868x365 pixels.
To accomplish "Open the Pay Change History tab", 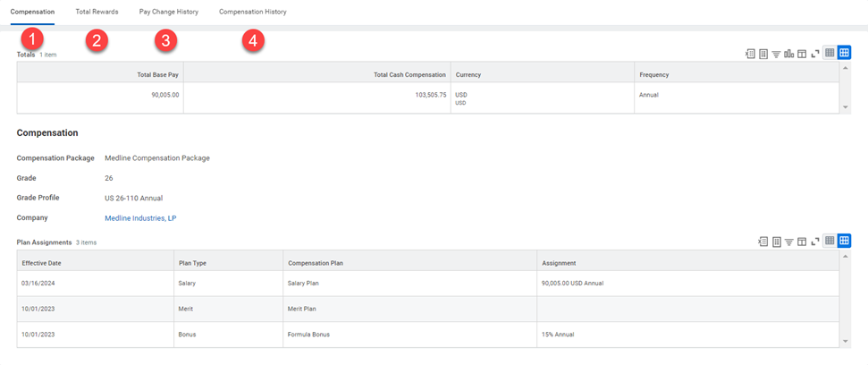I will [169, 13].
